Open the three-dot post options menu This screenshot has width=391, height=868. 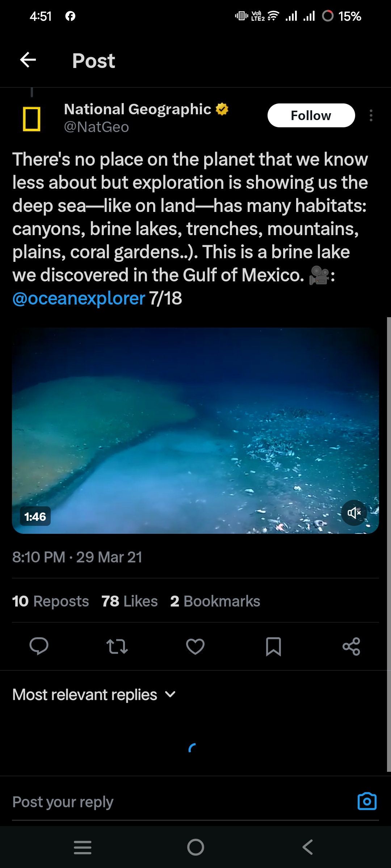pyautogui.click(x=371, y=115)
